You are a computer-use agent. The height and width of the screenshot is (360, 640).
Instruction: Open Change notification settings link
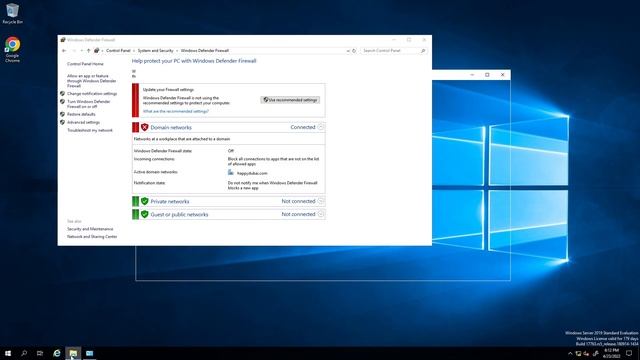coord(92,93)
